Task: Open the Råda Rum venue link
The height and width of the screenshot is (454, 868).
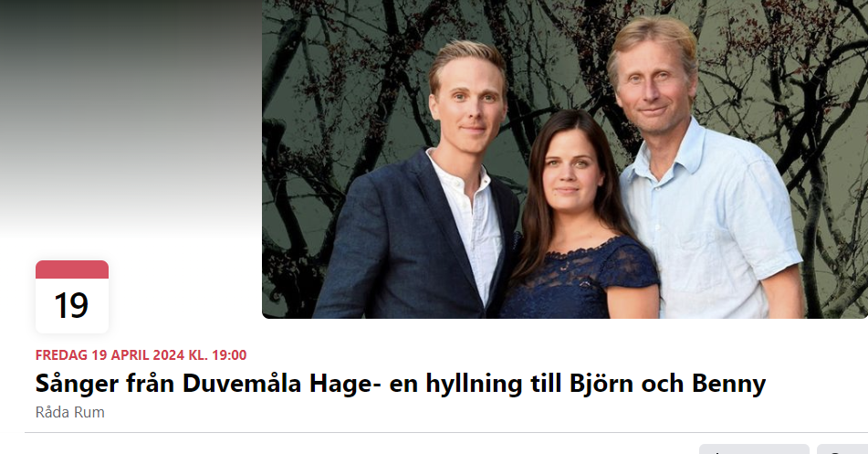Action: click(69, 412)
